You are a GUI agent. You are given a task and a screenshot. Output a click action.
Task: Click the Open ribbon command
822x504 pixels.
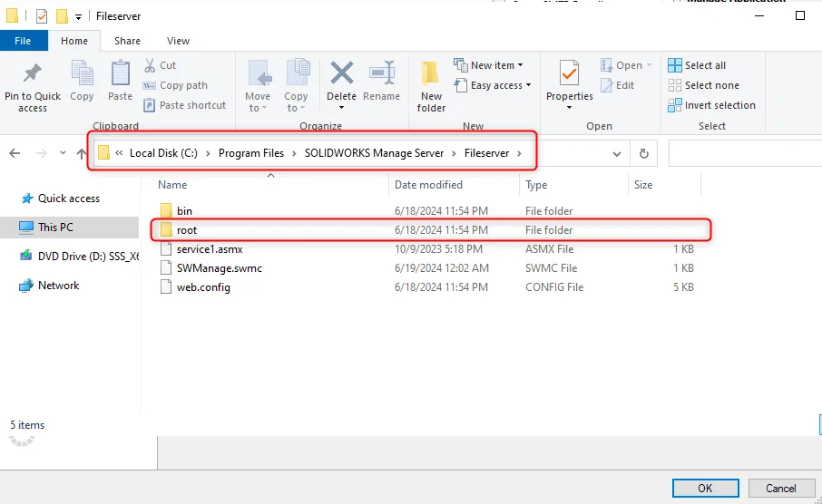[626, 65]
